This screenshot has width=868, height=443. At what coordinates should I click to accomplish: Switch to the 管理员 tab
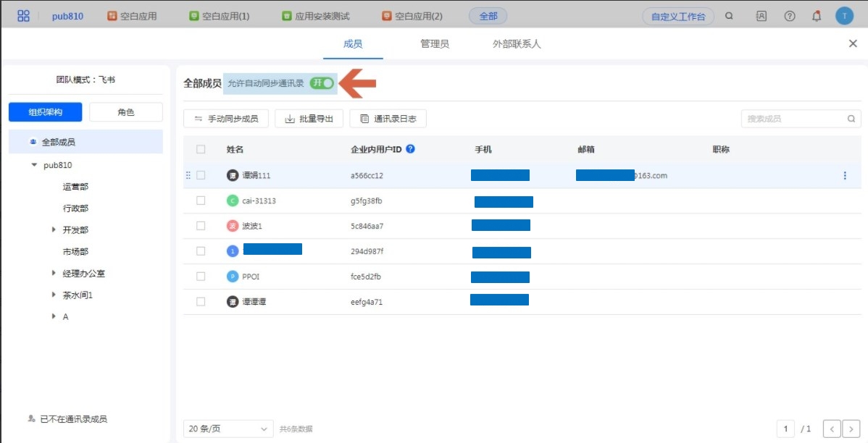tap(435, 44)
